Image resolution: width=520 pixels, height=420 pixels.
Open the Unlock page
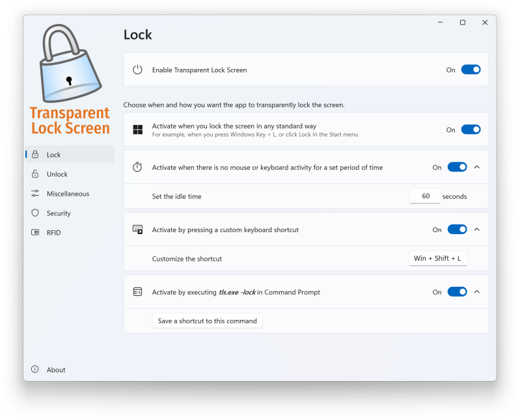(x=70, y=174)
